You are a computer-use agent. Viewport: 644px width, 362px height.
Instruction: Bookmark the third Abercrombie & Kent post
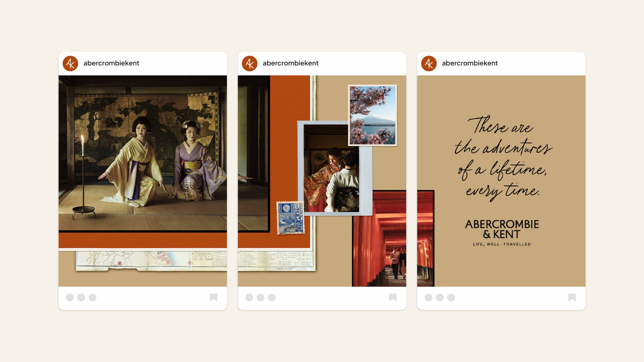[572, 297]
